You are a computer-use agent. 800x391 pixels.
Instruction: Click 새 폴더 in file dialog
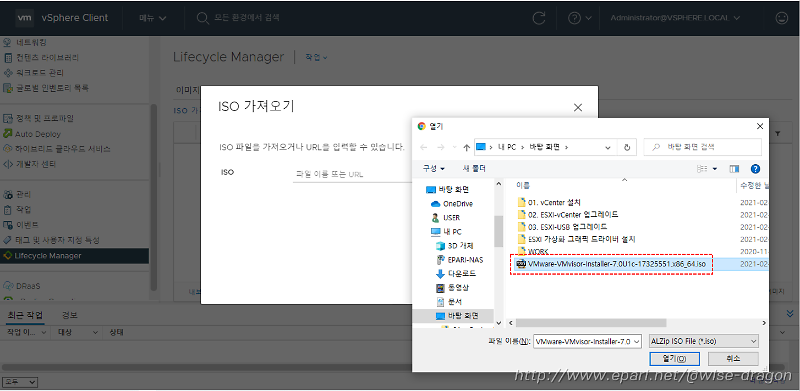[474, 168]
